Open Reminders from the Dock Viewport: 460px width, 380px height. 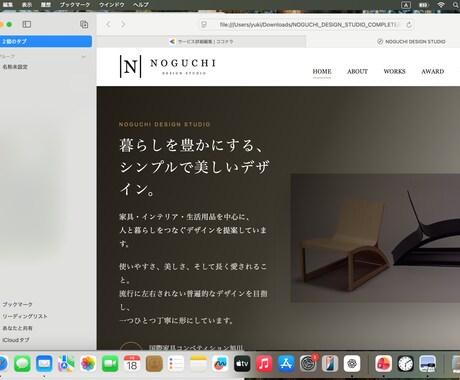[176, 364]
